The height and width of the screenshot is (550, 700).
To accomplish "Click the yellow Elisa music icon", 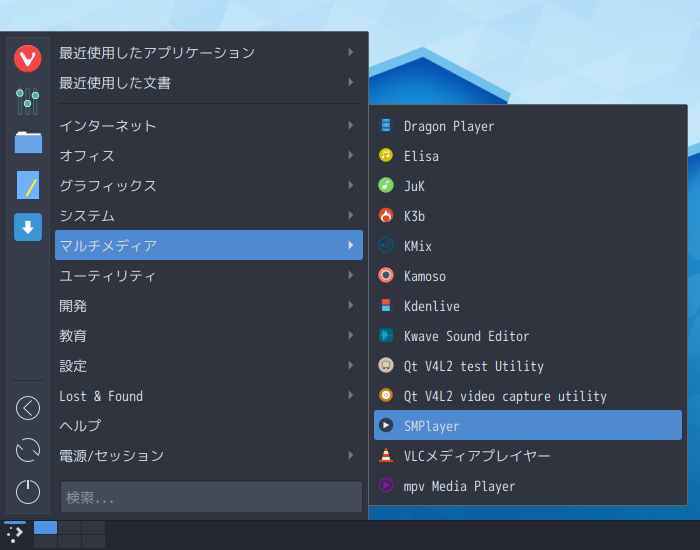I will [x=386, y=155].
